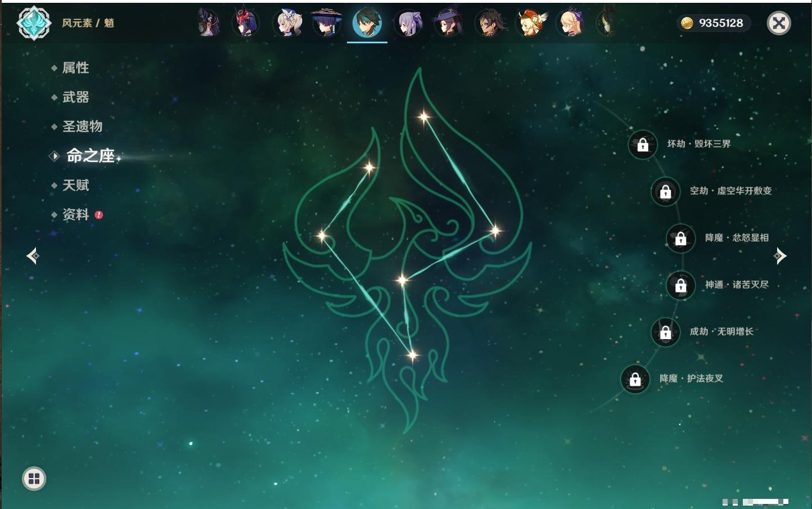Click the locked node for 坏劫·毁坏三界
This screenshot has height=509, width=812.
coord(643,145)
